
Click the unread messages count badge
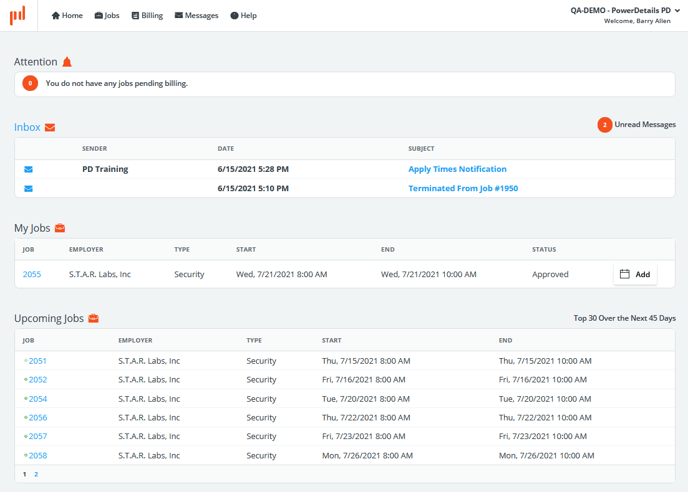tap(604, 125)
